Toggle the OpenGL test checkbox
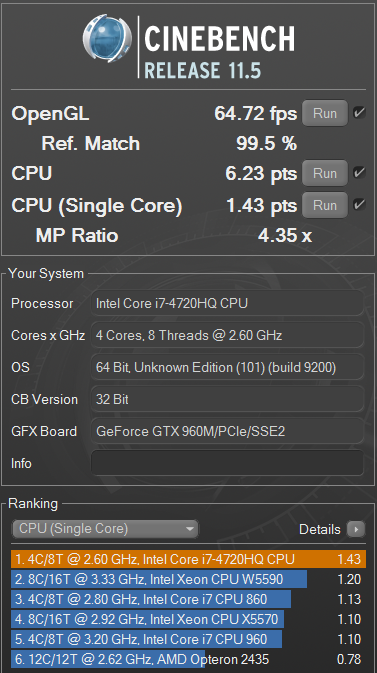Image resolution: width=377 pixels, height=673 pixels. coord(359,113)
